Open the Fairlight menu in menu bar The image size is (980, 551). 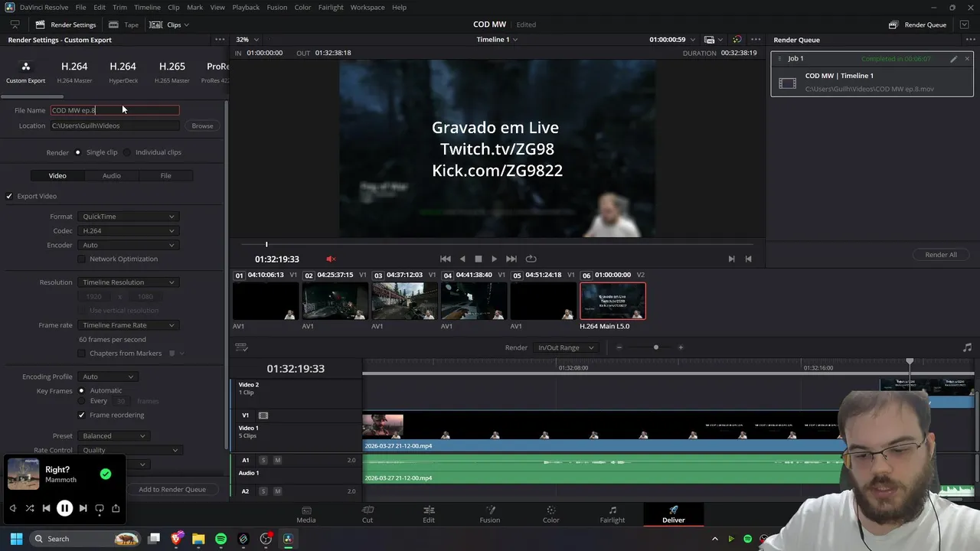point(331,8)
